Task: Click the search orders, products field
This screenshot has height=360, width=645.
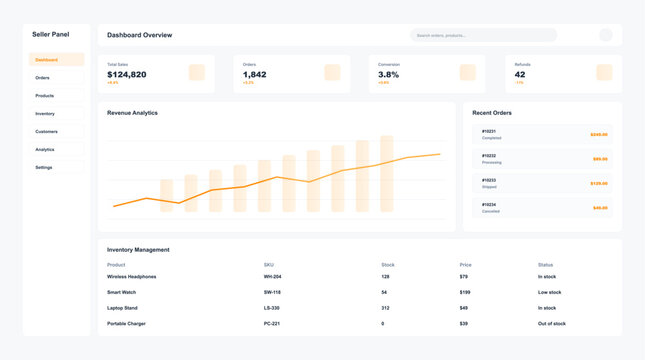Action: 483,35
